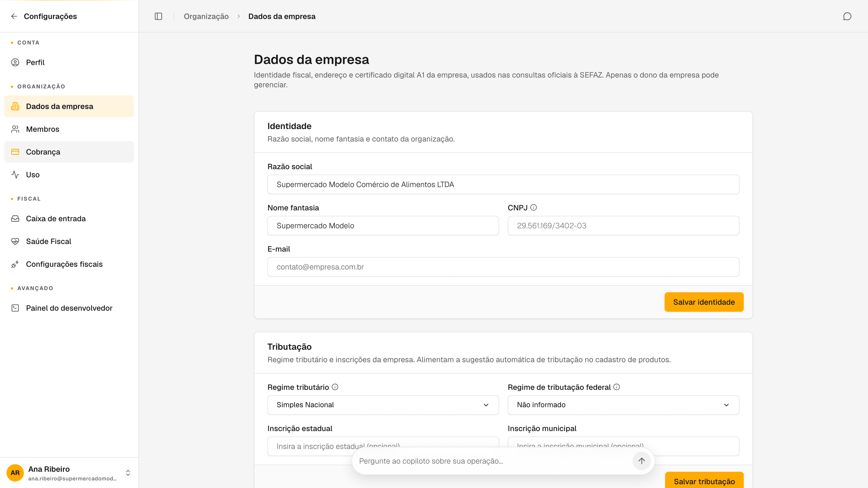Open the chat bubble icon
868x488 pixels.
point(847,16)
